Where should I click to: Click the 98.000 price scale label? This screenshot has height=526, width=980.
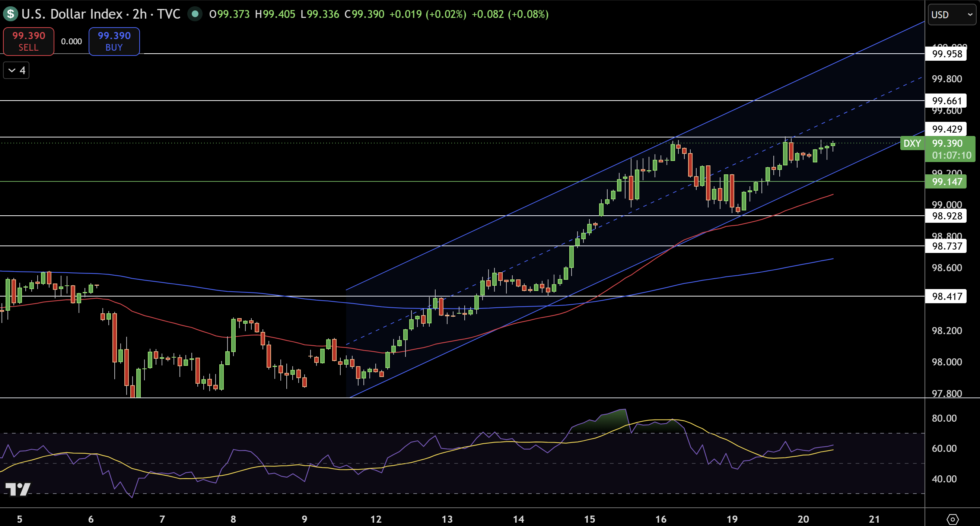click(x=946, y=362)
